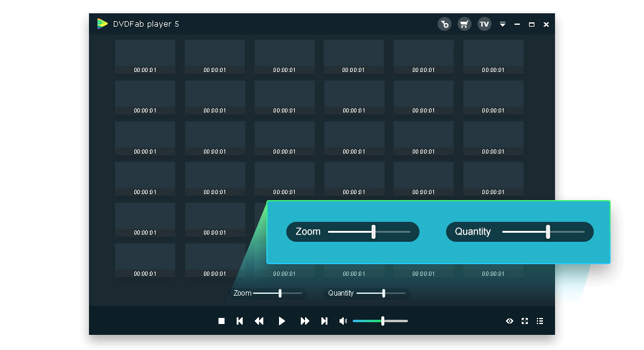
Task: Expand the main menu dropdown arrow
Action: [x=503, y=24]
